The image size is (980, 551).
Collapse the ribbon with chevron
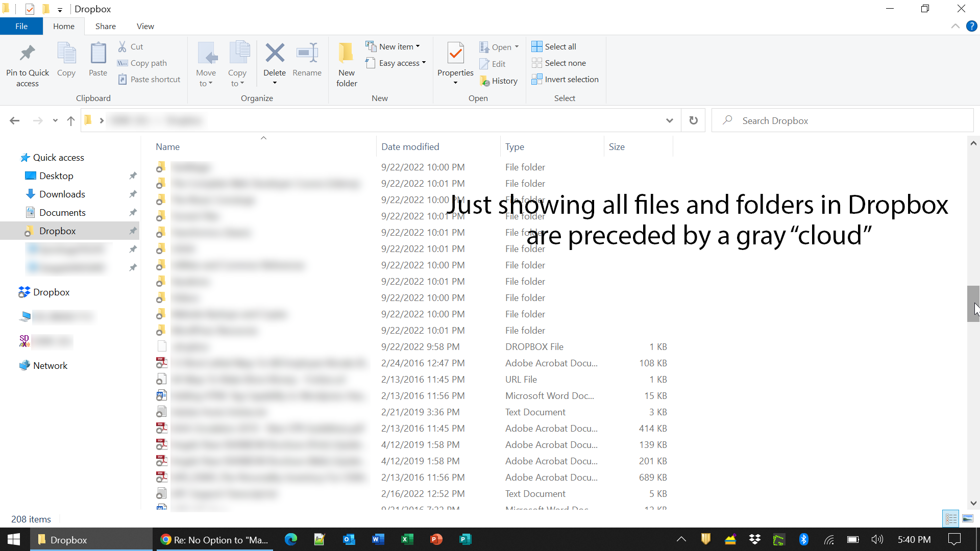pyautogui.click(x=955, y=26)
